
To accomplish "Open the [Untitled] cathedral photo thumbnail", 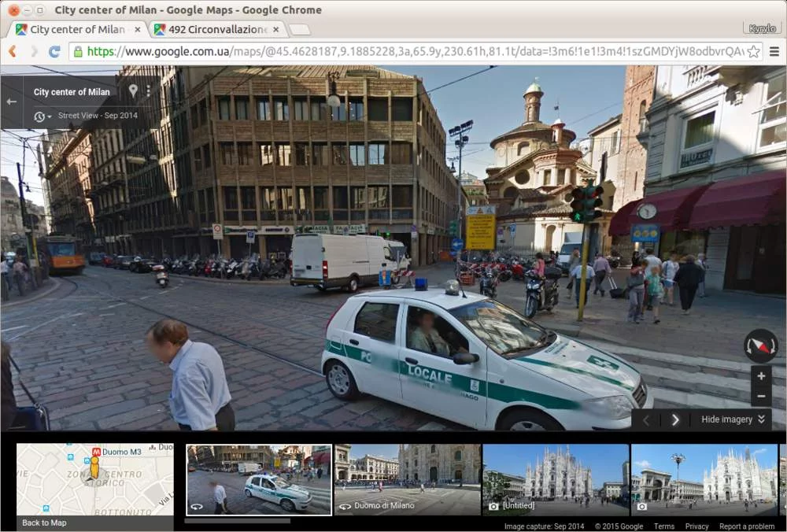I will point(555,479).
